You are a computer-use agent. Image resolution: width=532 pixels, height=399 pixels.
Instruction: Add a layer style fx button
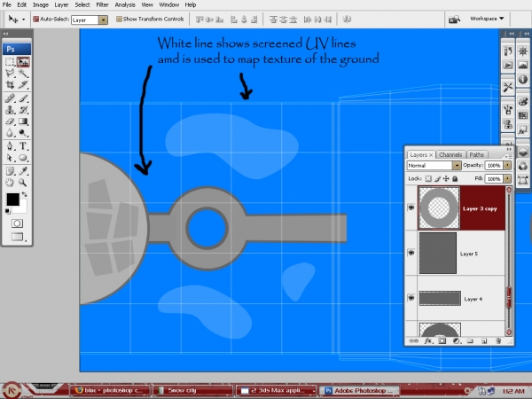[x=428, y=340]
